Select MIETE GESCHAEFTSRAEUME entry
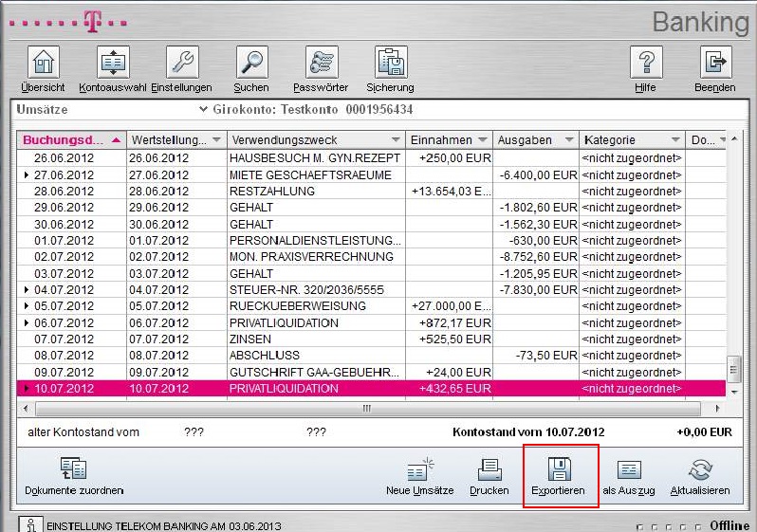This screenshot has width=757, height=532. click(310, 174)
